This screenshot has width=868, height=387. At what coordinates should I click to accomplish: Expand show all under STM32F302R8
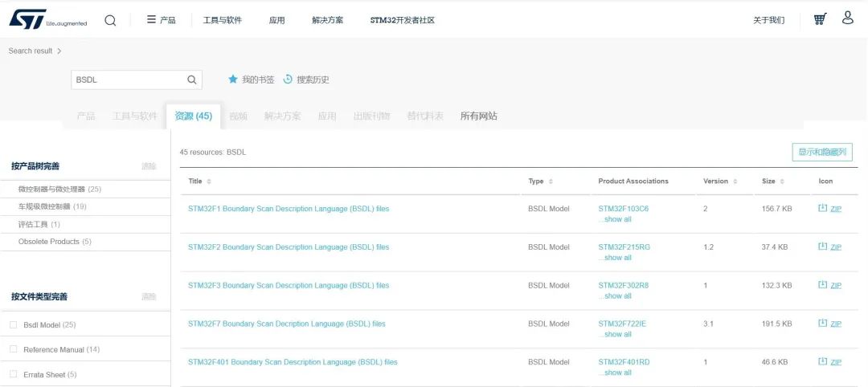pos(615,295)
